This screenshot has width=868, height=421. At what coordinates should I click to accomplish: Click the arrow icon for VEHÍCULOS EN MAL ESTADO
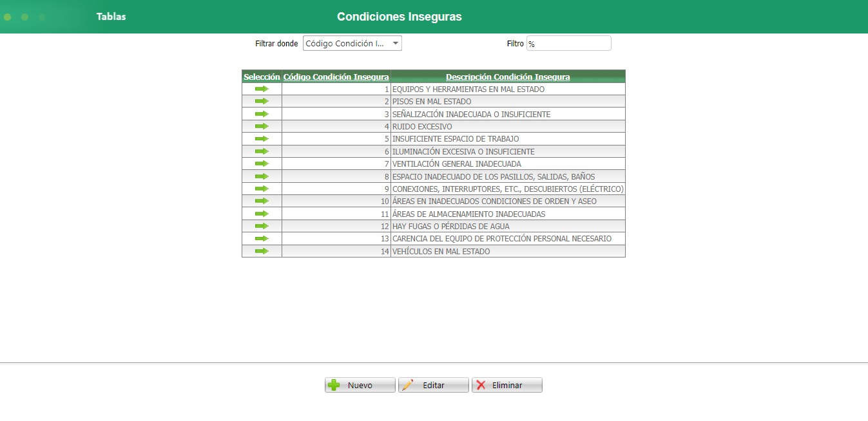pos(261,251)
